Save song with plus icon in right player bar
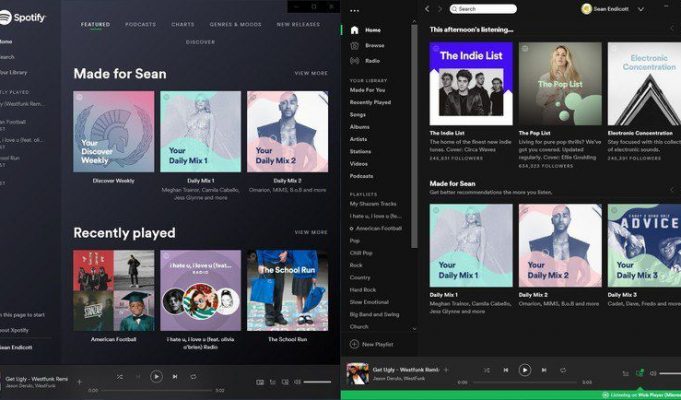 pos(446,370)
